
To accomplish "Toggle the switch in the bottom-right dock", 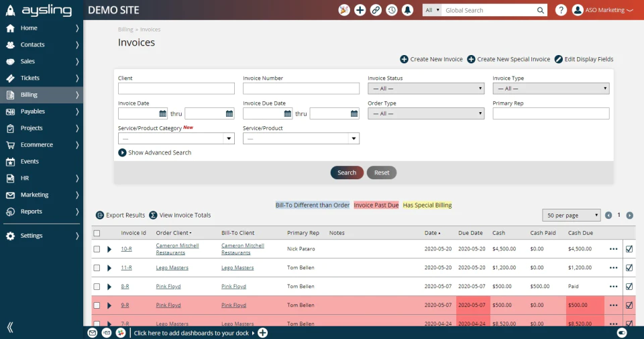I will pyautogui.click(x=622, y=333).
